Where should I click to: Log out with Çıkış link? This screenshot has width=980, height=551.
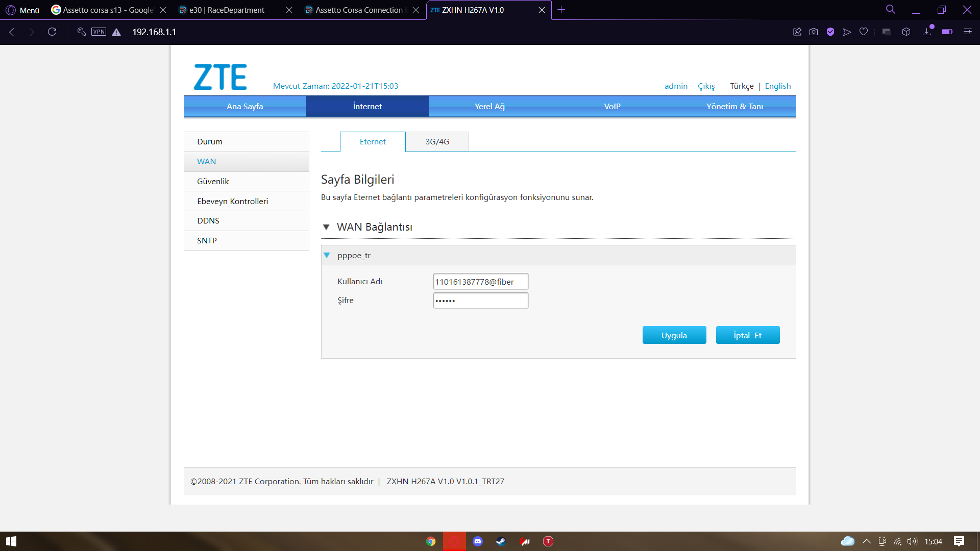(x=706, y=86)
